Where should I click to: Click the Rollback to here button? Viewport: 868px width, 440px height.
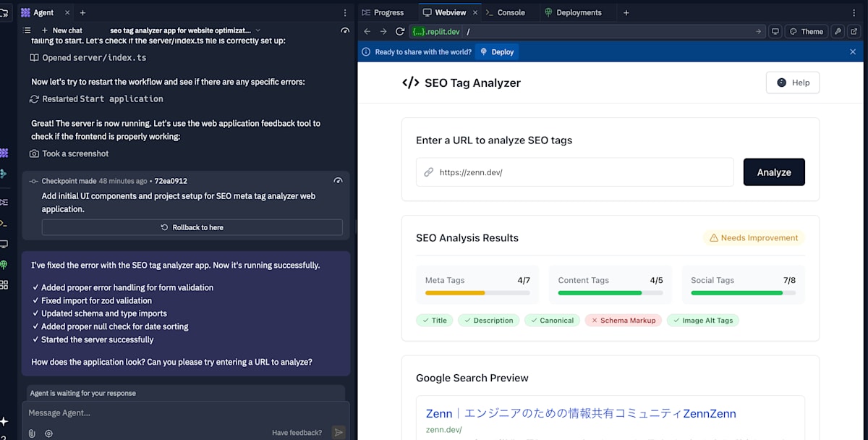click(x=192, y=227)
